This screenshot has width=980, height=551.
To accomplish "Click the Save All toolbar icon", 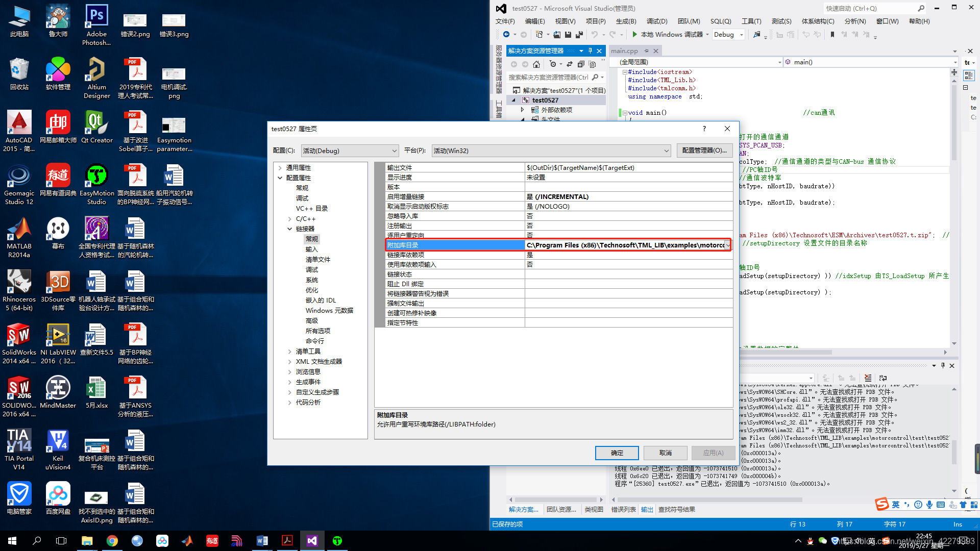I will 579,35.
